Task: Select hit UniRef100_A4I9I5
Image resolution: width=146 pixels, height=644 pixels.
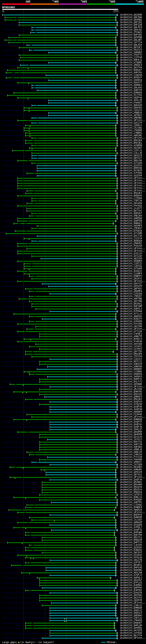Action: tap(131, 631)
